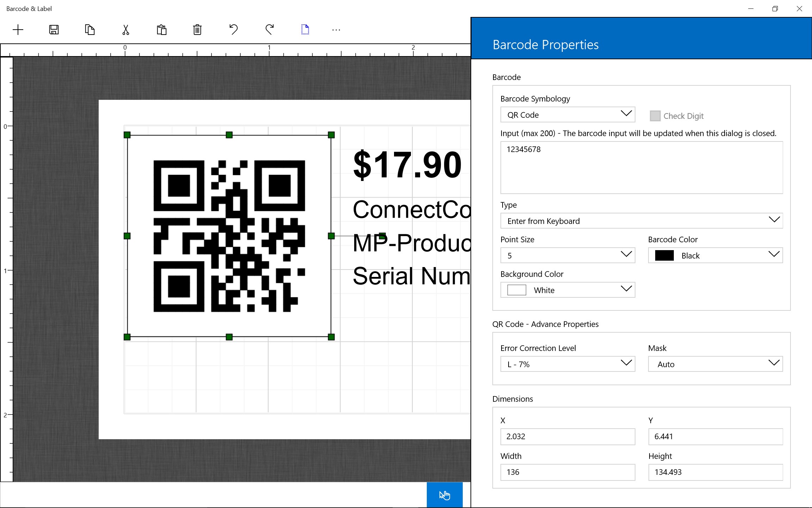Screen dimensions: 812x508
Task: Open Error Correction Level dropdown
Action: pyautogui.click(x=567, y=364)
